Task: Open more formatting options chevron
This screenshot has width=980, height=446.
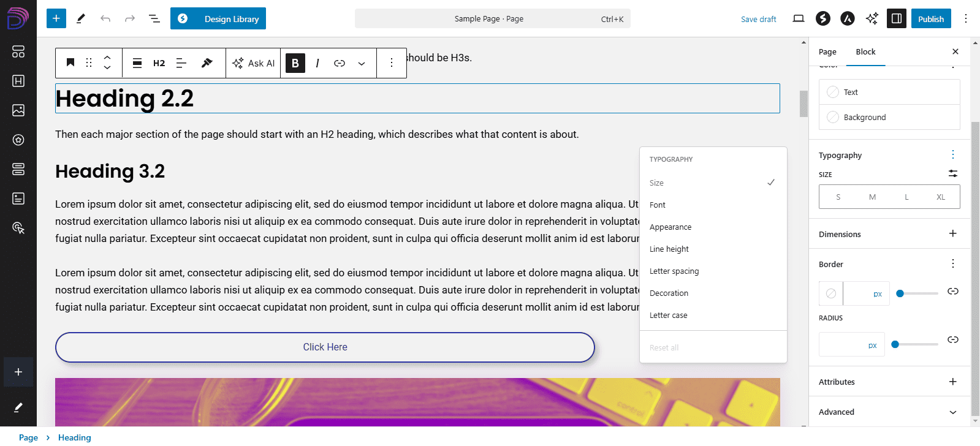Action: click(362, 63)
